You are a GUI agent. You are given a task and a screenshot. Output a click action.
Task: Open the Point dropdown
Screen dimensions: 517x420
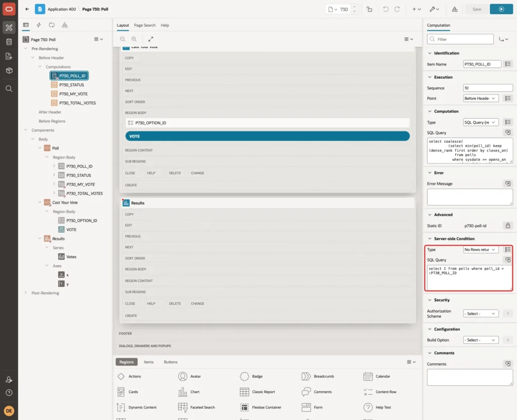pos(481,98)
